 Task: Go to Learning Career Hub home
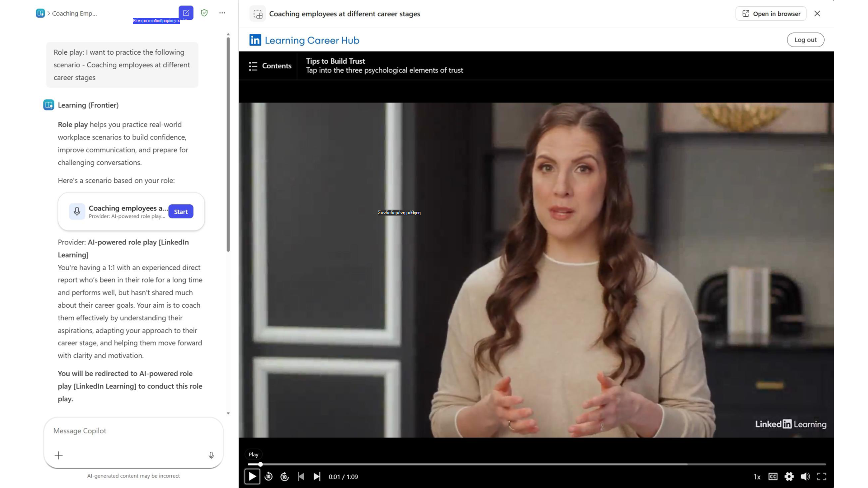click(x=312, y=40)
